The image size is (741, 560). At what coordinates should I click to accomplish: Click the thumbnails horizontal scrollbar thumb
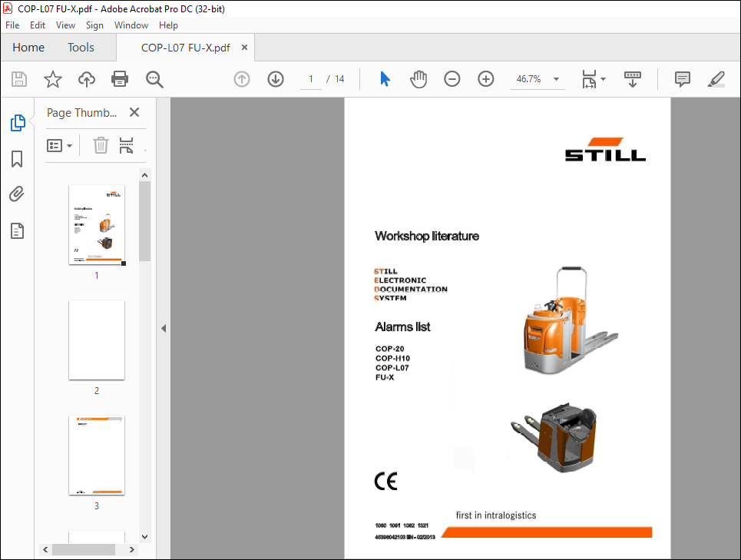(x=84, y=549)
